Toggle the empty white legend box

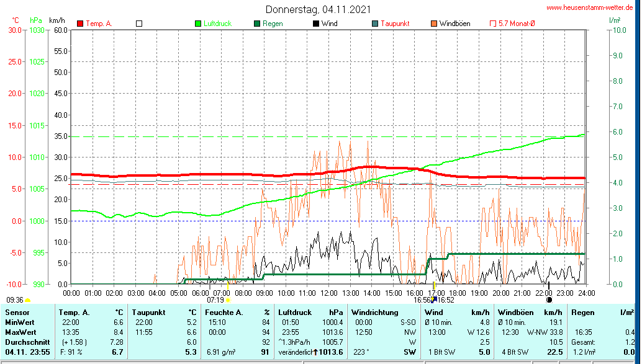[x=139, y=24]
